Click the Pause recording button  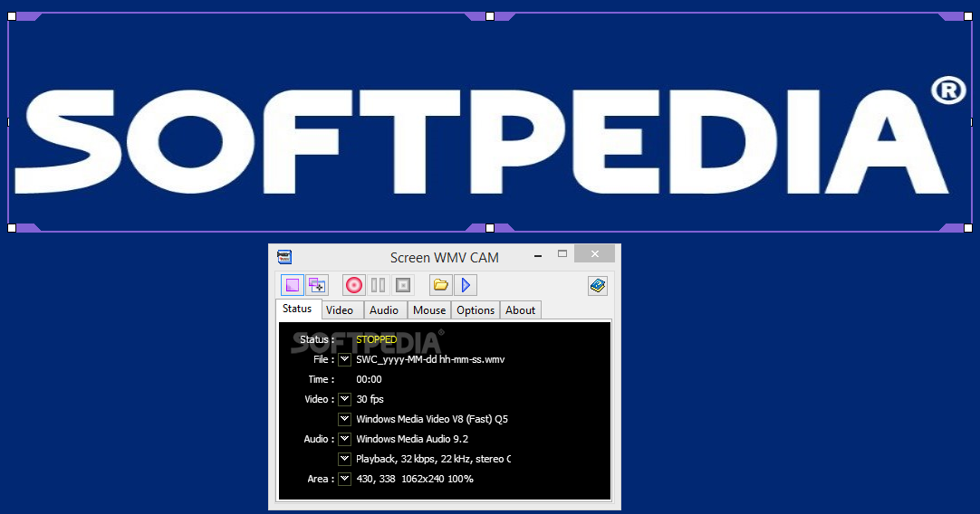point(378,285)
